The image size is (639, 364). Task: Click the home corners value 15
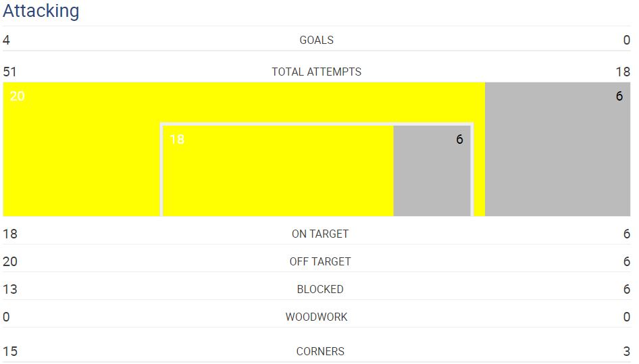click(x=10, y=351)
